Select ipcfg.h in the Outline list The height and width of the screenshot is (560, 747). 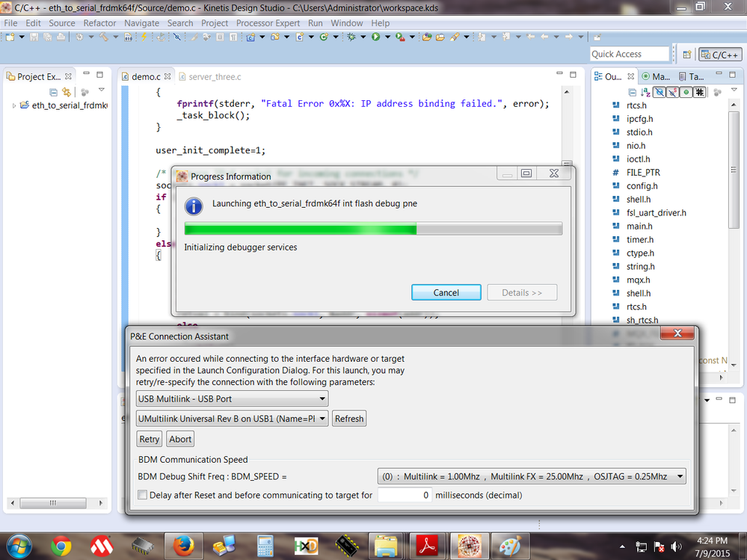coord(639,119)
